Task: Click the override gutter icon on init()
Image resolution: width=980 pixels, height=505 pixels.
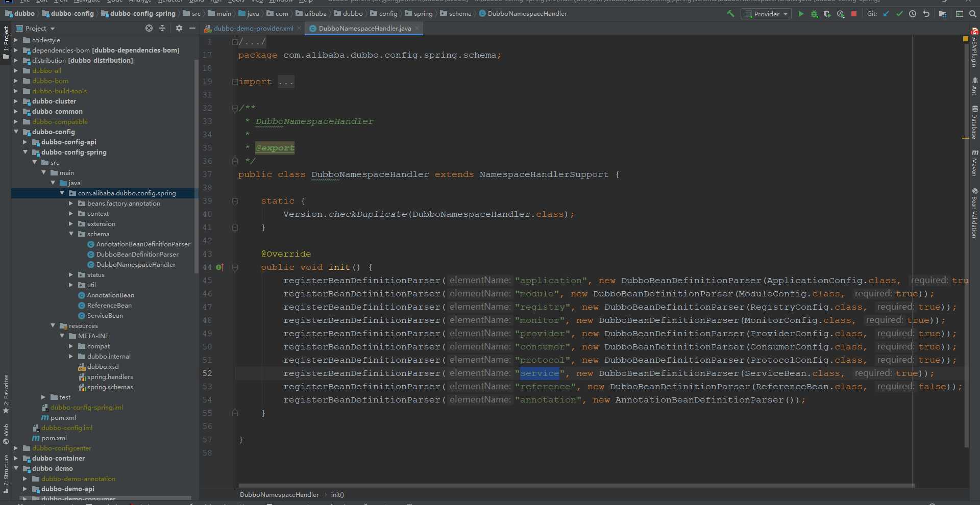Action: pyautogui.click(x=219, y=267)
